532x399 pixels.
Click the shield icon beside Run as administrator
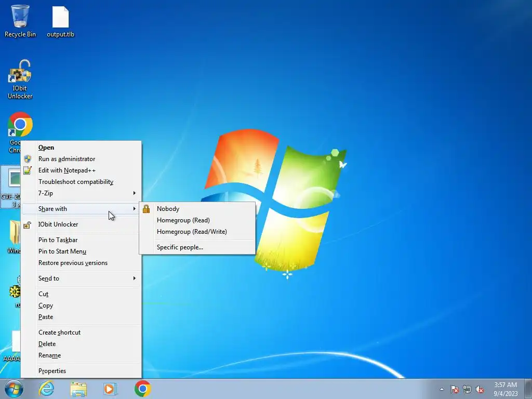click(28, 159)
